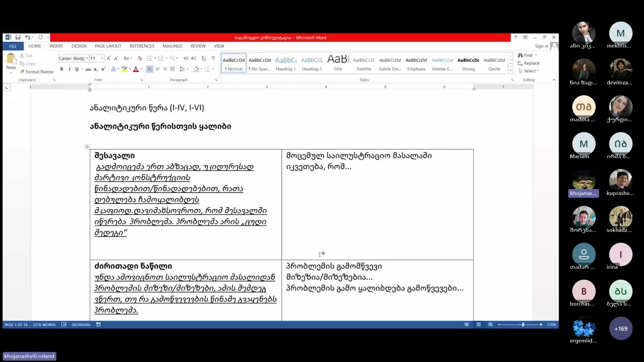The height and width of the screenshot is (362, 644).
Task: Switch to REFERENCES tab
Action: click(x=142, y=46)
